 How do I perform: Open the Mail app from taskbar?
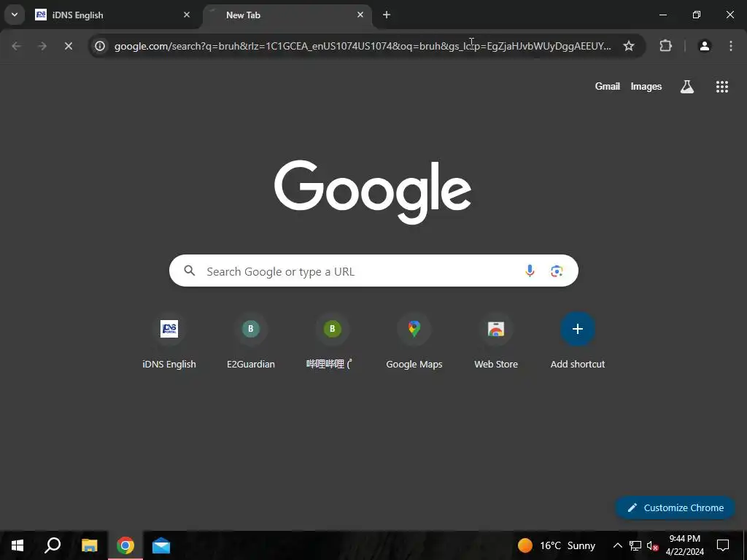coord(161,545)
